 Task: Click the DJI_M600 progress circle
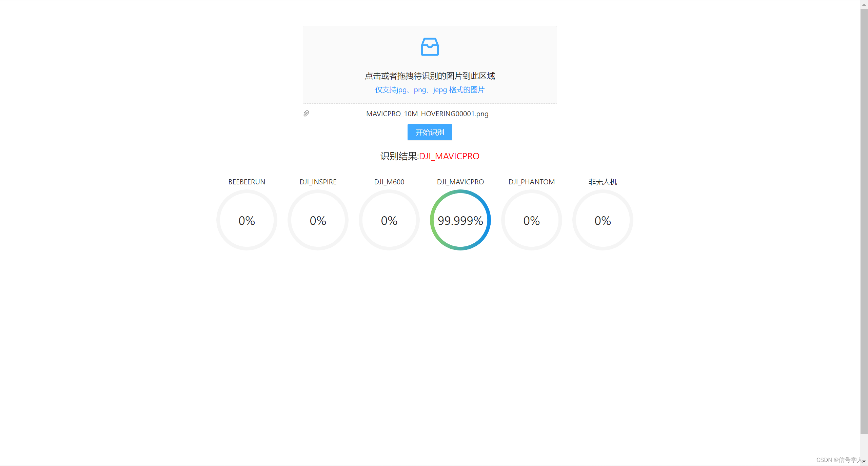click(x=389, y=220)
